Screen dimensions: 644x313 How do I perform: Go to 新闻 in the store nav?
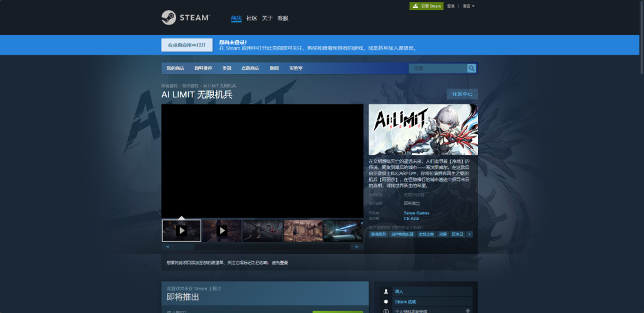274,68
